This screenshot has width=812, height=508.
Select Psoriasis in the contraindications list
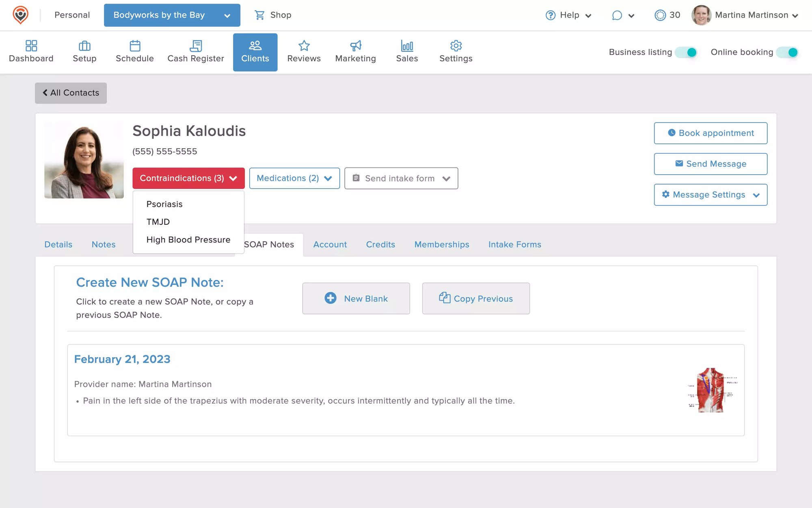point(164,204)
